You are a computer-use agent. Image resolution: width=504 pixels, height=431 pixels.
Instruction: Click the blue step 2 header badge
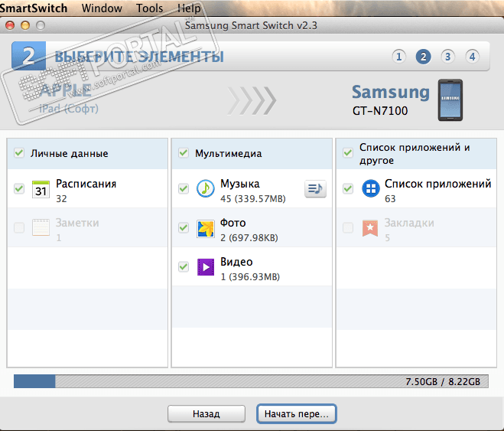[x=28, y=56]
